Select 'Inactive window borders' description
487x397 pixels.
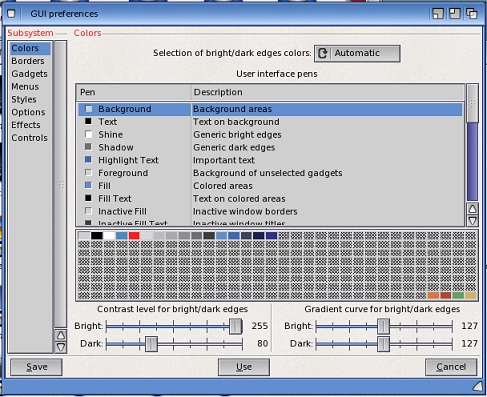pyautogui.click(x=245, y=211)
